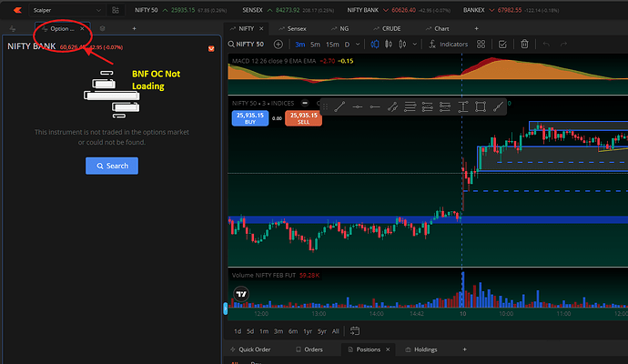
Task: Collapse the NIFTY 50 legend toggle
Action: click(x=305, y=103)
